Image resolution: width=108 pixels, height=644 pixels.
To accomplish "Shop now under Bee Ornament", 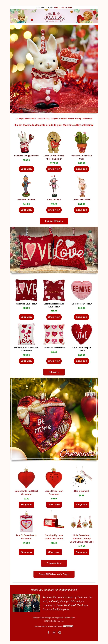I will click(82, 504).
